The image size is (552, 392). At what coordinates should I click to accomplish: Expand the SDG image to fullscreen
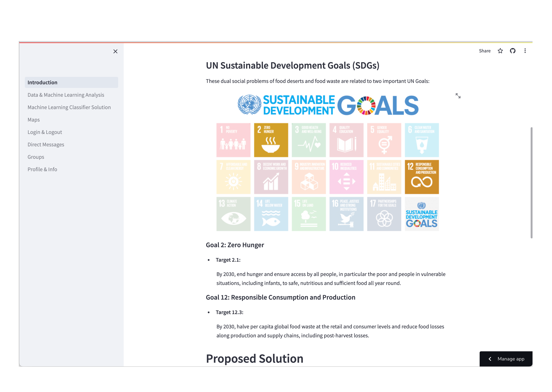click(458, 96)
